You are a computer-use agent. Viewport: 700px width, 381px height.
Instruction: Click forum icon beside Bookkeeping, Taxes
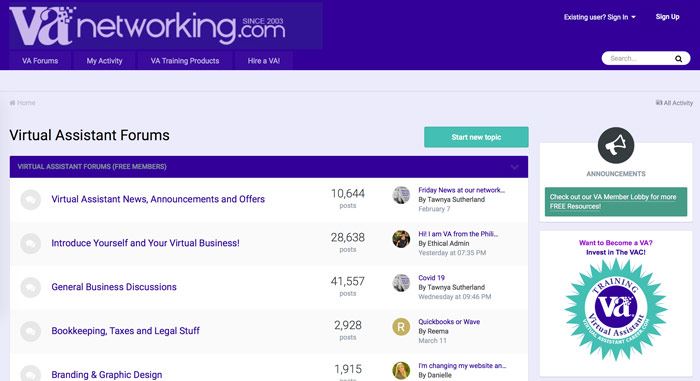click(x=31, y=331)
